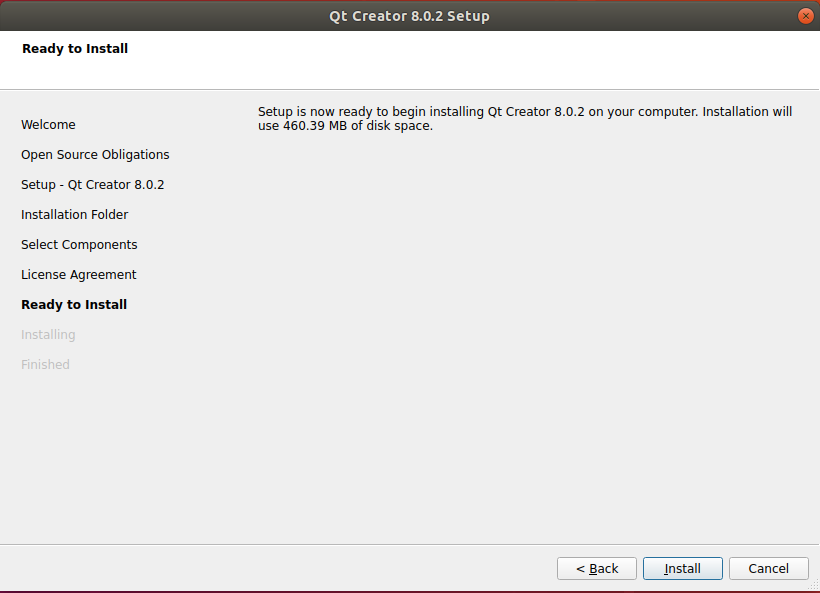Click the Select Components step
The image size is (820, 593).
tap(79, 245)
